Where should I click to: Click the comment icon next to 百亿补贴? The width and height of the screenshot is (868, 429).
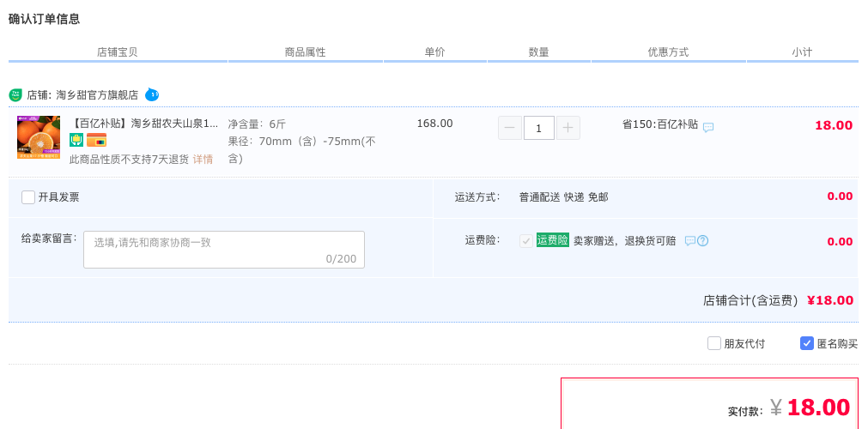(708, 127)
